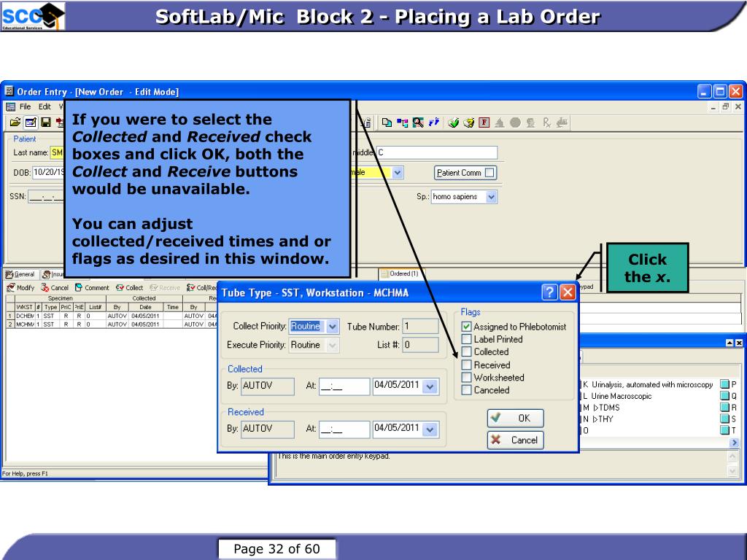747x560 pixels.
Task: Select the teal S key in keypad
Action: click(724, 419)
